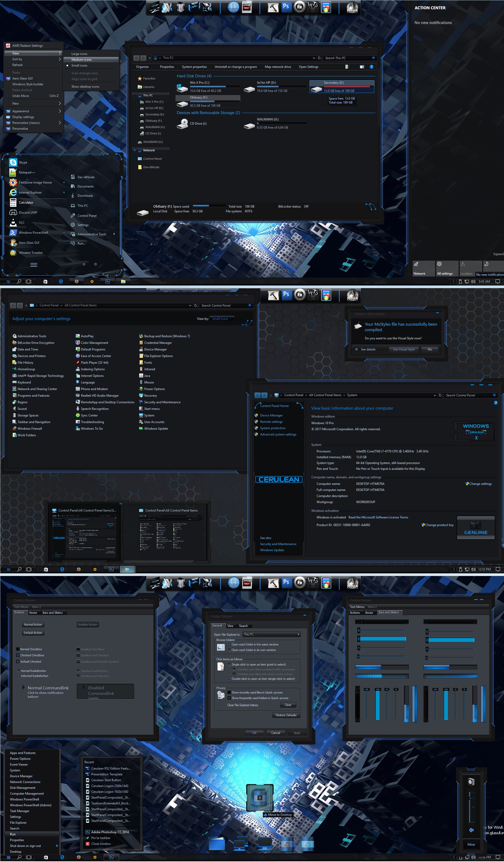This screenshot has width=504, height=862.
Task: Launch Discord UWP
Action: pos(23,212)
